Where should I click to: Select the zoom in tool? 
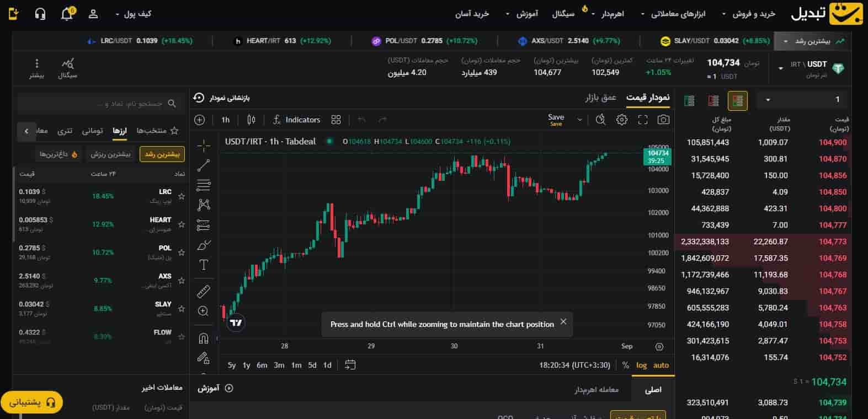204,311
